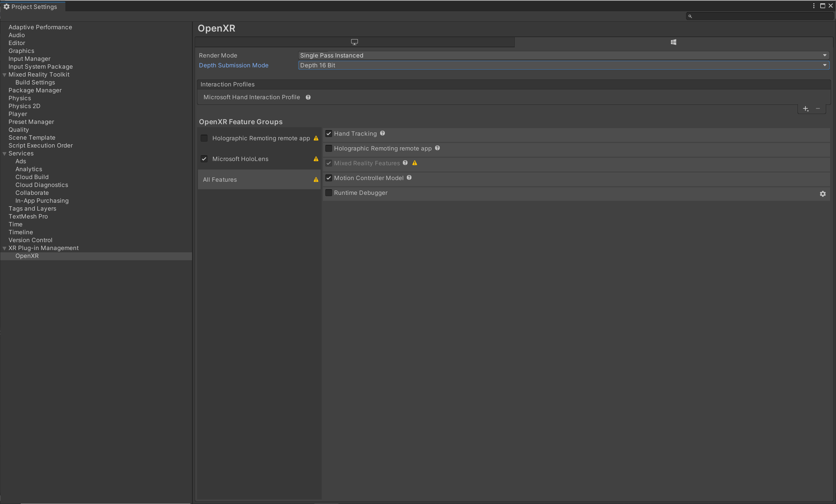
Task: Open Adaptive Performance settings
Action: (x=40, y=27)
